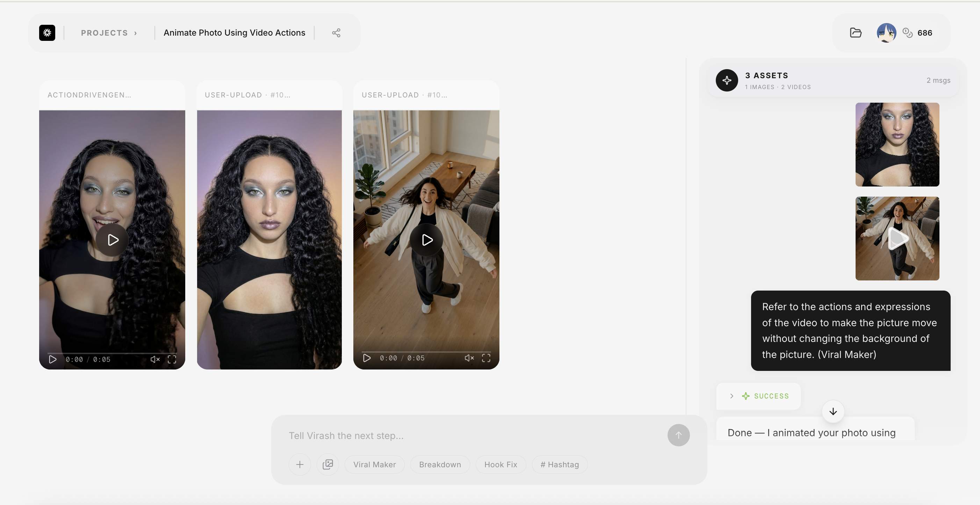This screenshot has width=980, height=505.
Task: Select the Breakdown chip
Action: click(440, 464)
